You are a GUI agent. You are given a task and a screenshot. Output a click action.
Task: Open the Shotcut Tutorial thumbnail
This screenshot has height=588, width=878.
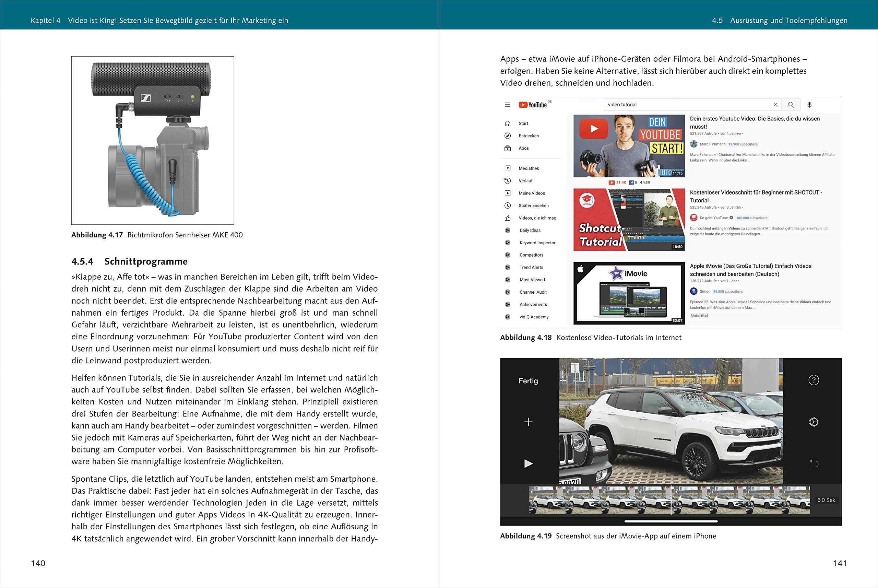click(x=629, y=220)
